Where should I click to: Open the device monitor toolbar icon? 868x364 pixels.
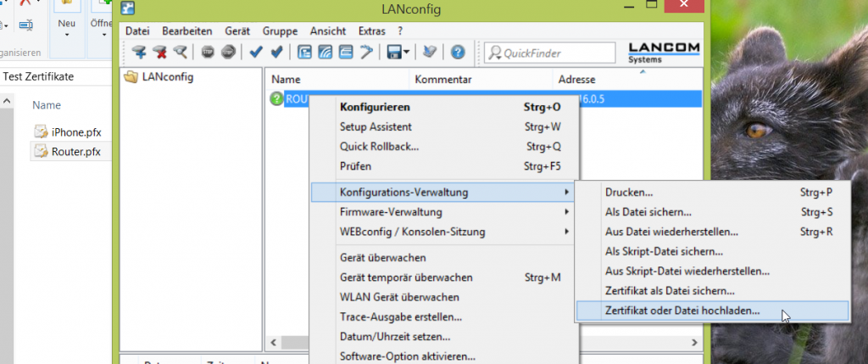[304, 53]
